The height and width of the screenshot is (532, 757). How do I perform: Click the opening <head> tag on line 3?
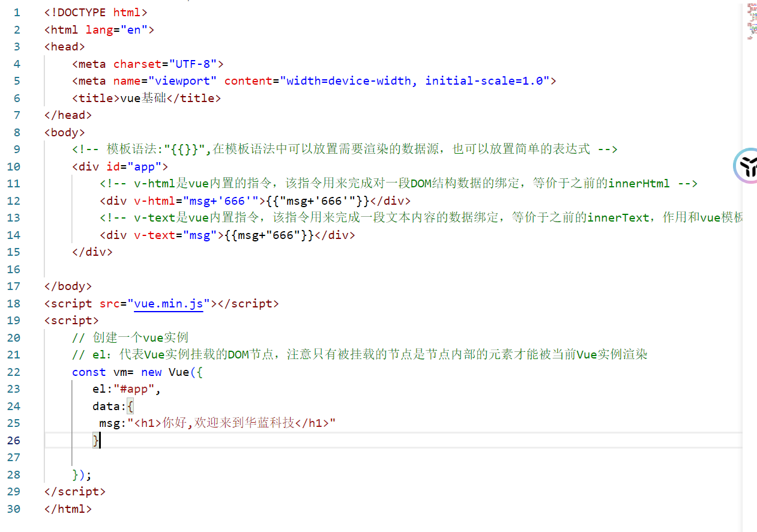click(x=65, y=46)
